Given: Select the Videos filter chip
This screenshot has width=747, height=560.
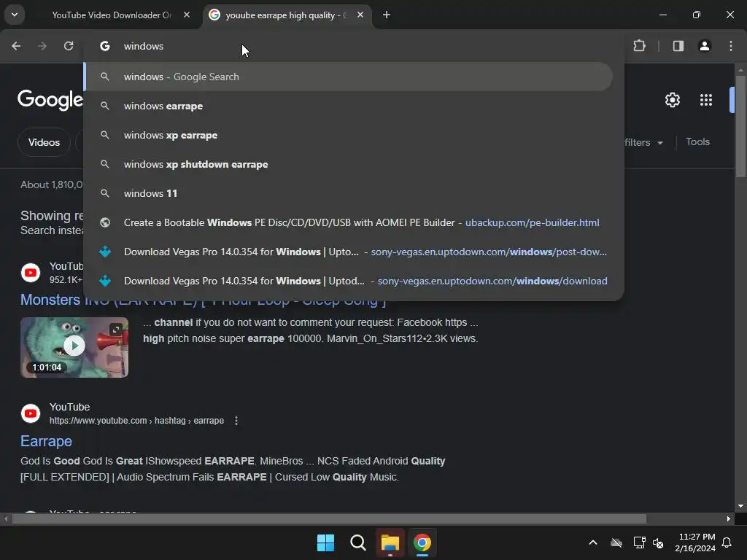Looking at the screenshot, I should 44,142.
